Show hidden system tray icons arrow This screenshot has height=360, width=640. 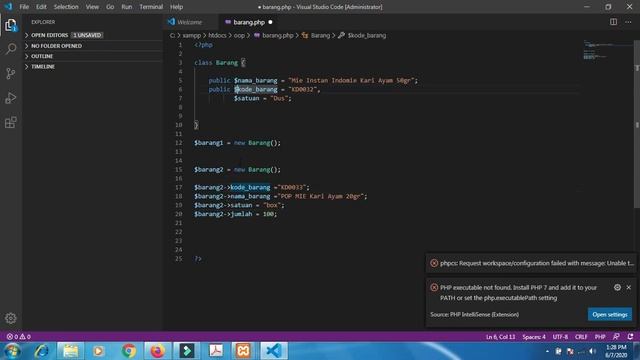547,351
